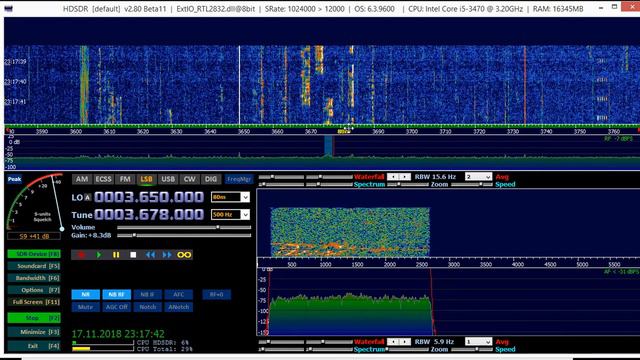The height and width of the screenshot is (360, 640).
Task: Click 3700 on the RF frequency scale
Action: [x=411, y=131]
